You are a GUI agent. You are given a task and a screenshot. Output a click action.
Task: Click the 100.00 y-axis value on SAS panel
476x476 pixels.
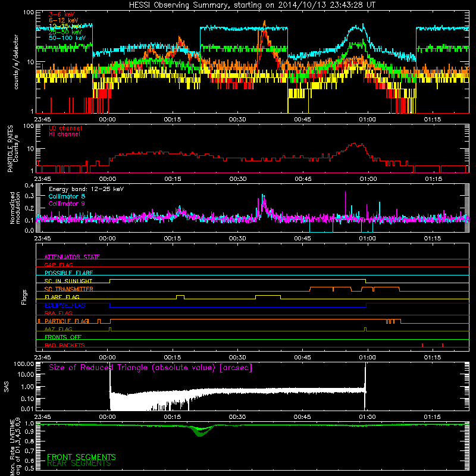pyautogui.click(x=24, y=364)
